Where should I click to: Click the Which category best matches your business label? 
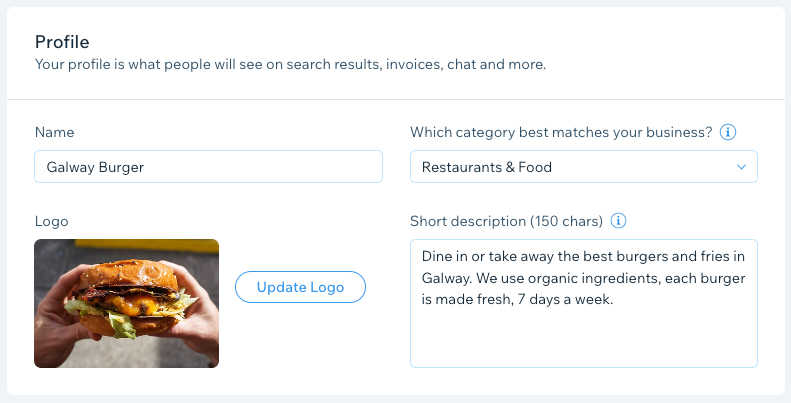[561, 132]
